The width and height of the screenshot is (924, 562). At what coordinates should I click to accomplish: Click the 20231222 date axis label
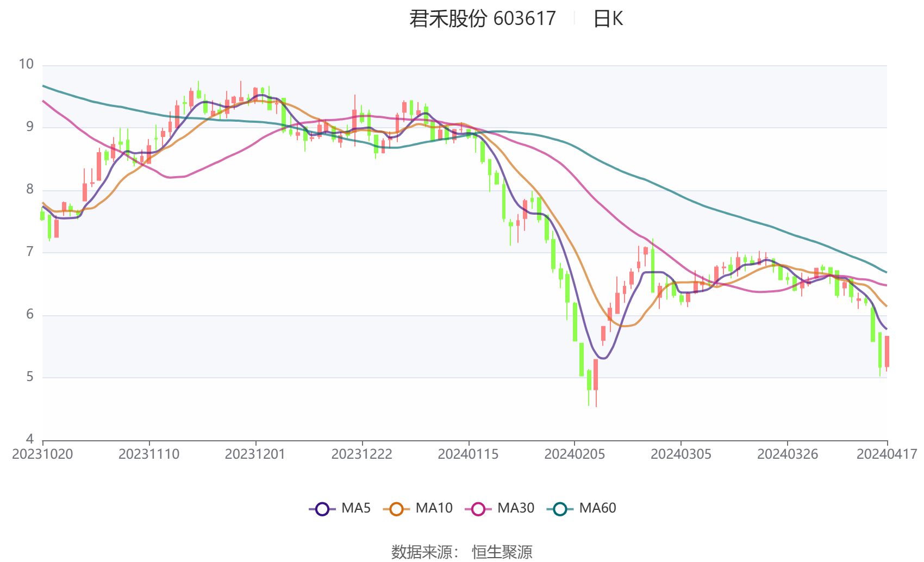[362, 454]
